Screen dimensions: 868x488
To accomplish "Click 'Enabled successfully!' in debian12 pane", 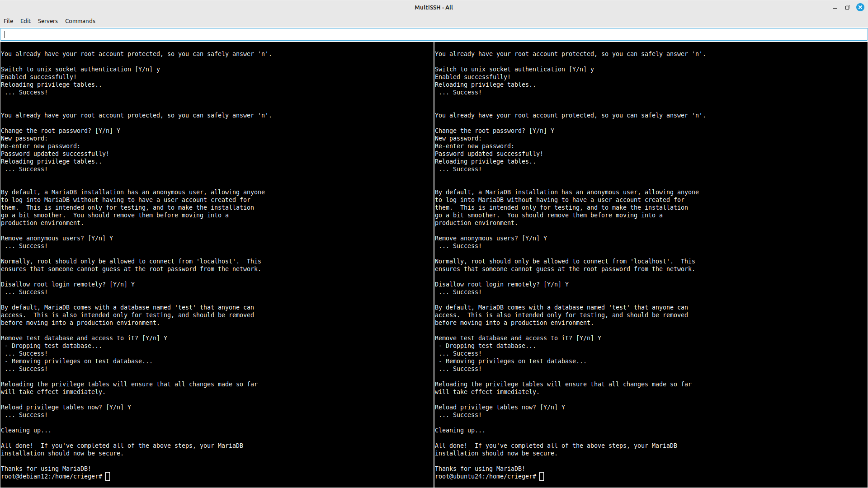I will pos(39,77).
